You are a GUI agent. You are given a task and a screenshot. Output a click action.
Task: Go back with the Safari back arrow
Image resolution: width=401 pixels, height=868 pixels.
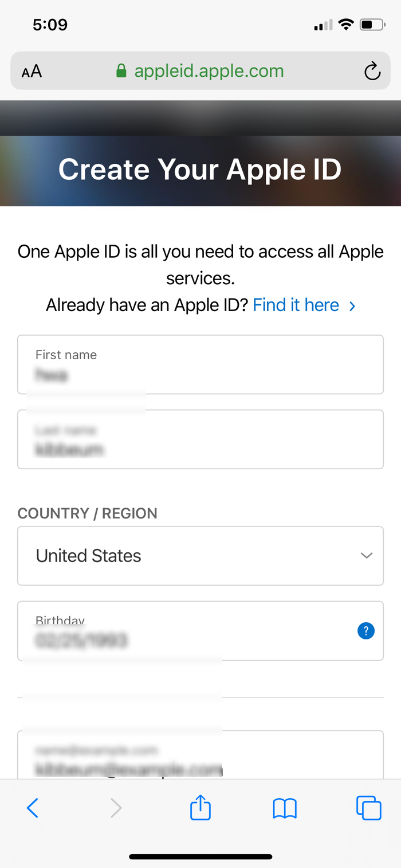tap(33, 808)
